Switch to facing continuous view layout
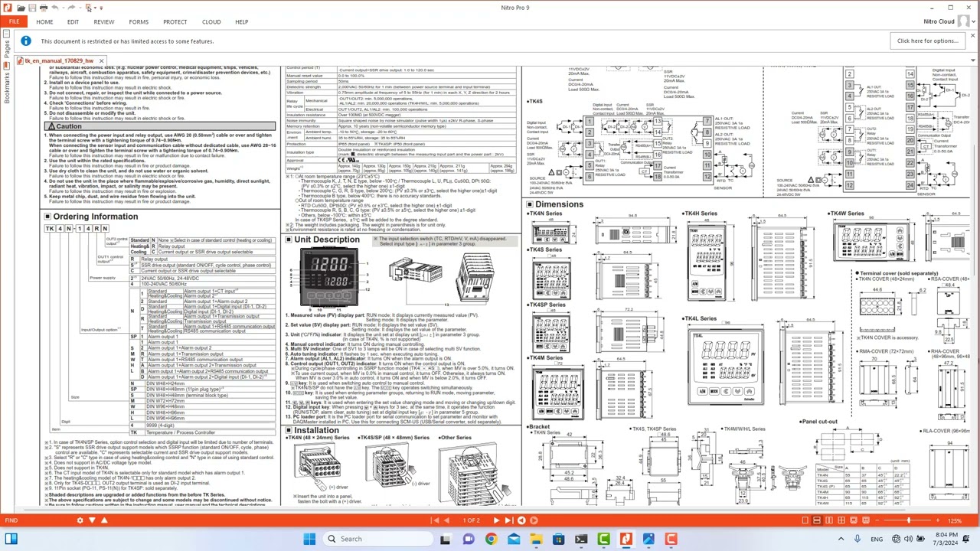Image resolution: width=980 pixels, height=551 pixels. coord(841,520)
